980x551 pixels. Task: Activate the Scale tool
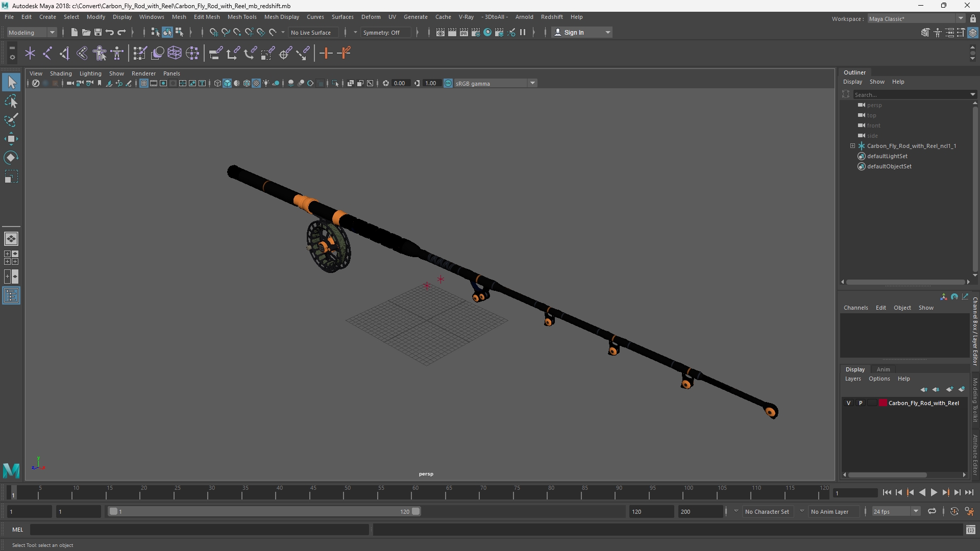(11, 177)
